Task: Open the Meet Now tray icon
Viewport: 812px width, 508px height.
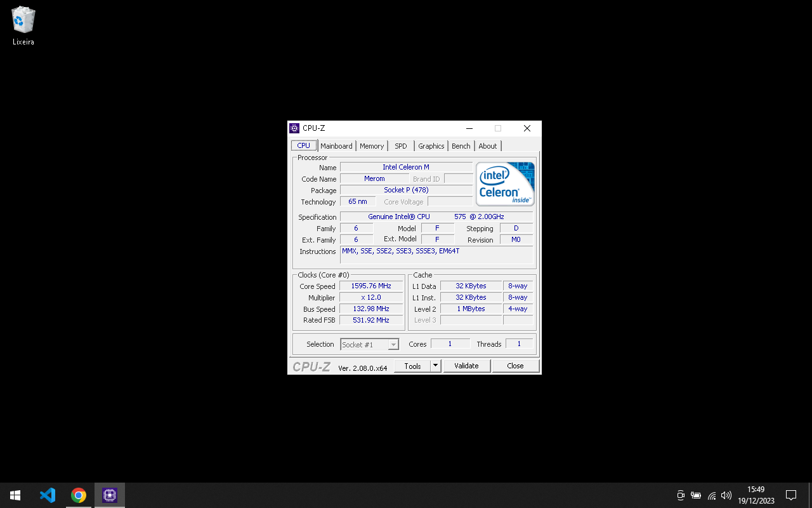Action: tap(681, 495)
